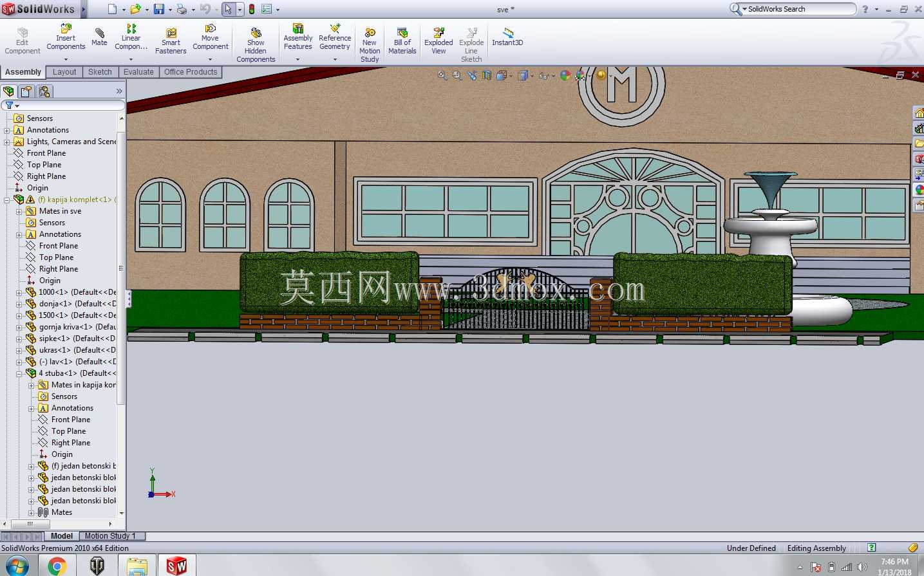Expand the tree panel with the double chevron
This screenshot has width=924, height=576.
(x=119, y=91)
